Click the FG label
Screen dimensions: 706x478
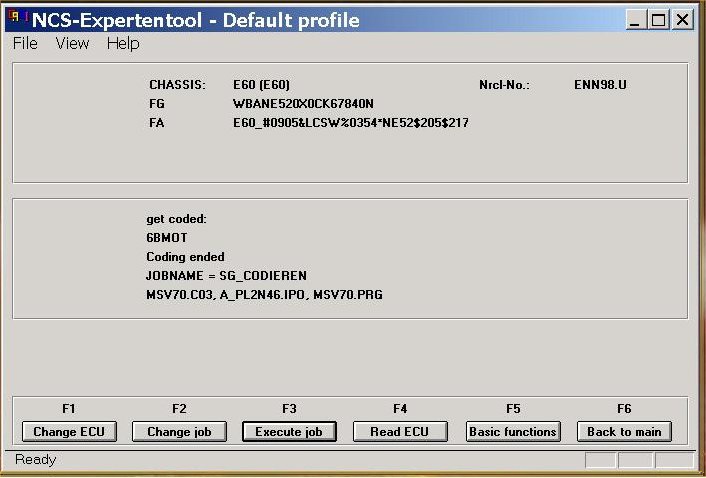click(157, 104)
